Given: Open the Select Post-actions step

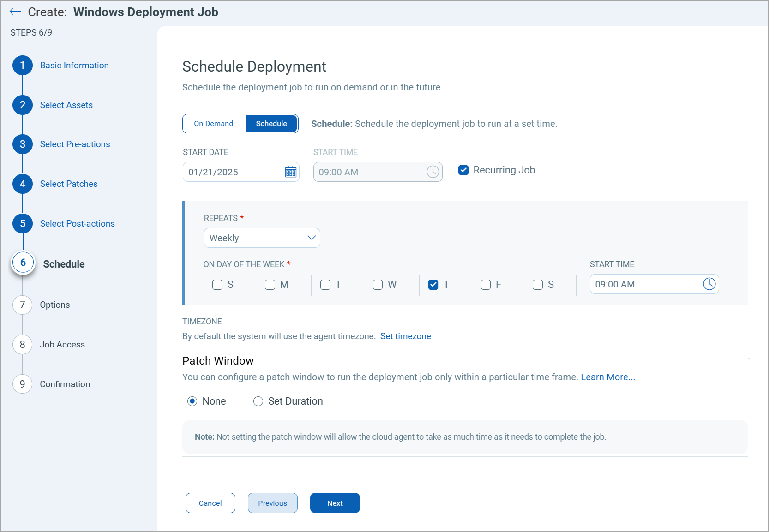Looking at the screenshot, I should pos(77,224).
